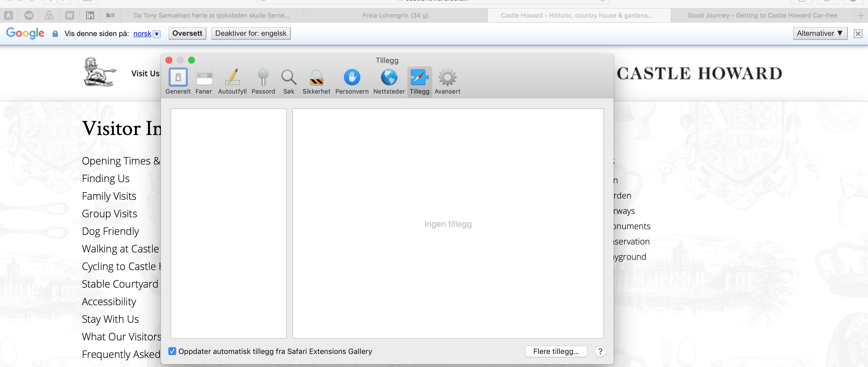Untick automatic extension update checkbox

click(172, 351)
